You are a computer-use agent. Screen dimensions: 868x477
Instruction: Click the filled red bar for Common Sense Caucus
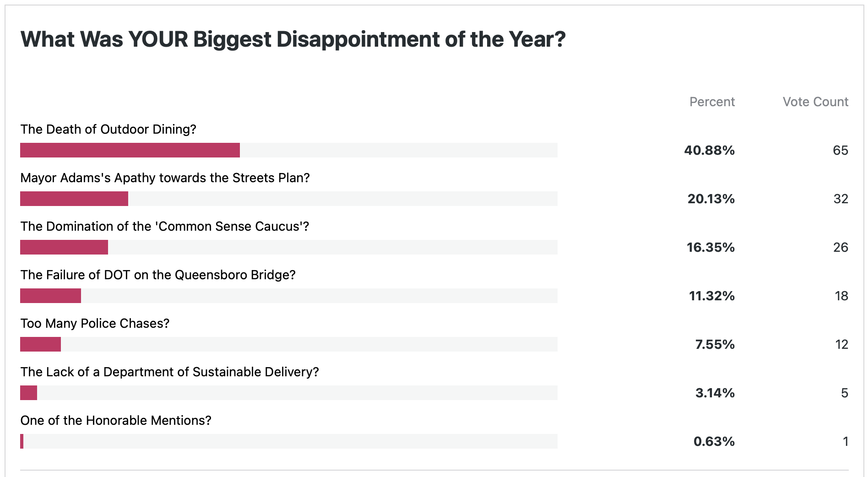[64, 247]
